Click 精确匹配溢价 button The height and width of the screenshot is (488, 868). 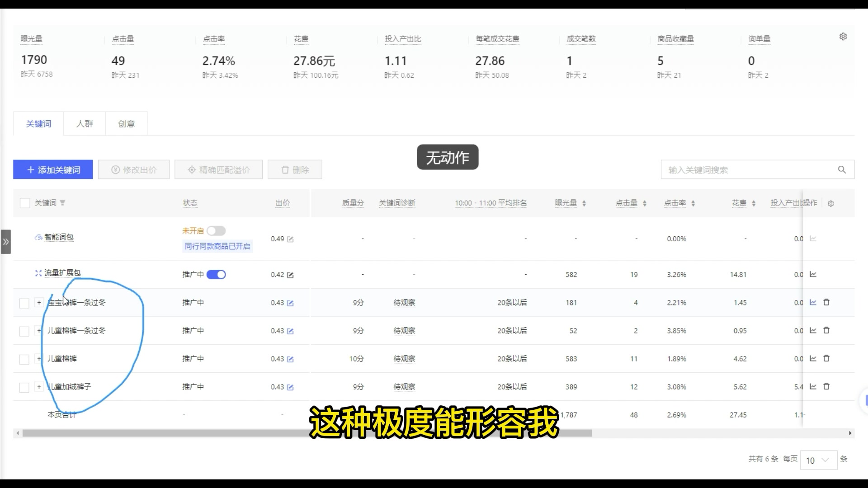click(219, 170)
